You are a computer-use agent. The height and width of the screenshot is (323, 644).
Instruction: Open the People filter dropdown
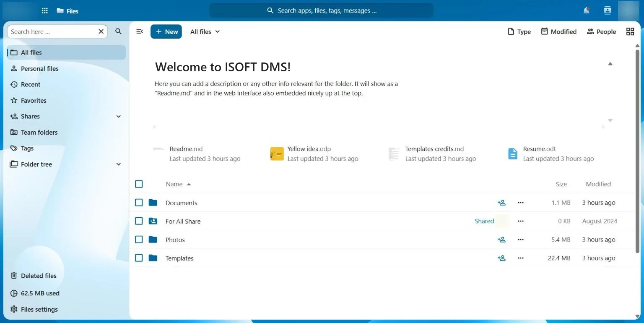click(601, 31)
